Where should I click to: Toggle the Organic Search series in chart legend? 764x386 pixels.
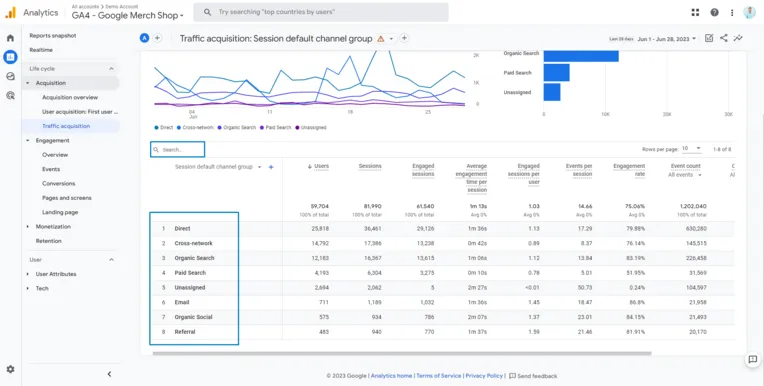tap(237, 128)
